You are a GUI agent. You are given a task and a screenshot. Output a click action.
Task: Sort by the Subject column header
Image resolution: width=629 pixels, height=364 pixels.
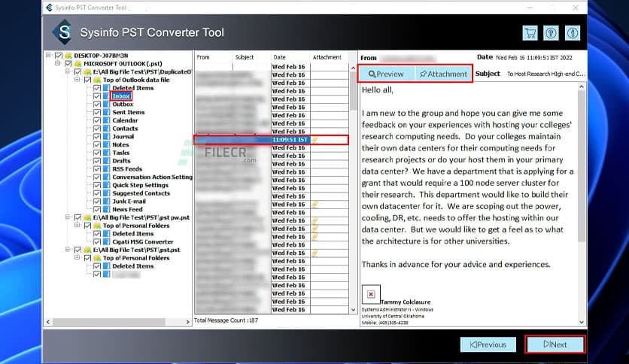point(251,57)
